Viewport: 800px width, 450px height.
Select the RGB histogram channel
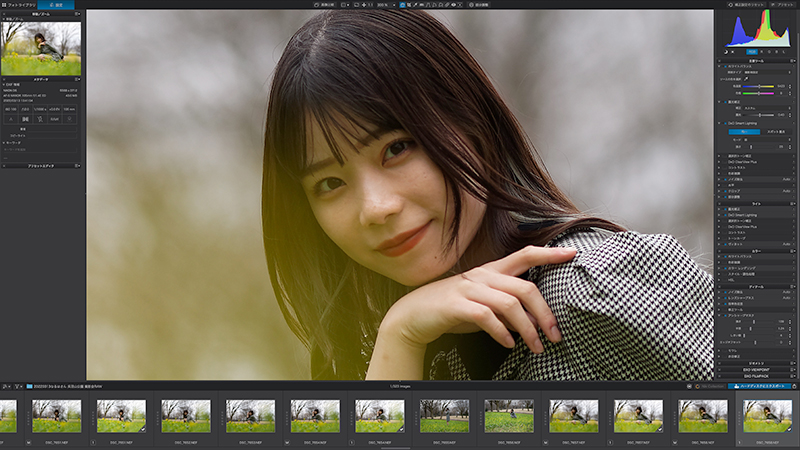(752, 52)
